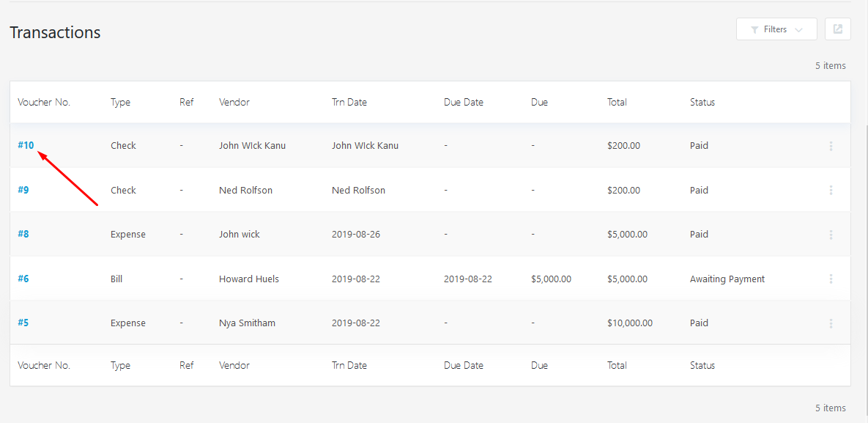Open row actions menu for voucher #8

point(831,235)
